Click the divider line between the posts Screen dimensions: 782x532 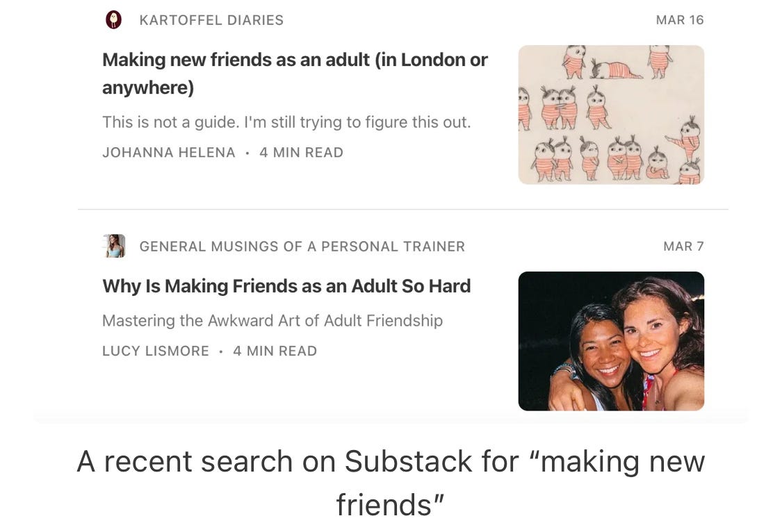point(403,210)
